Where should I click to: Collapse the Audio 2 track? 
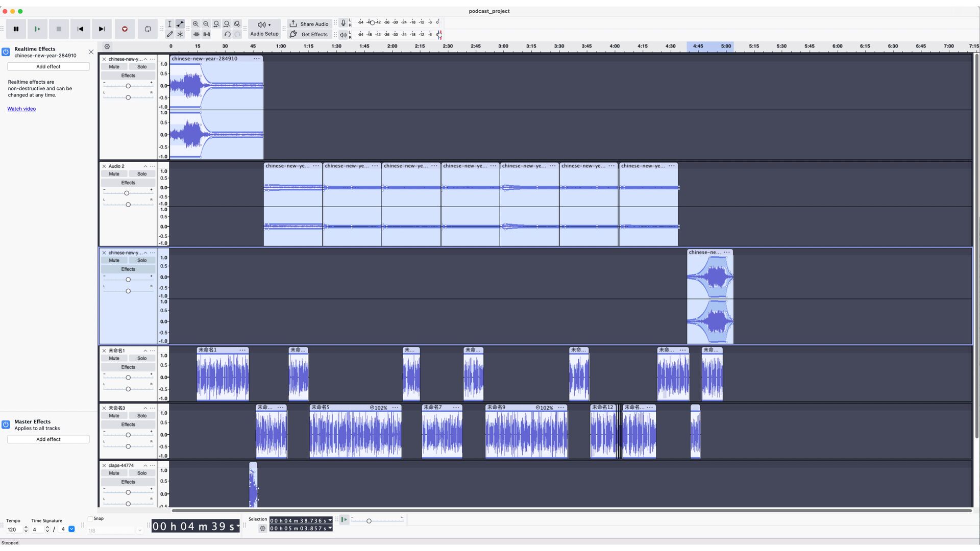pos(145,166)
